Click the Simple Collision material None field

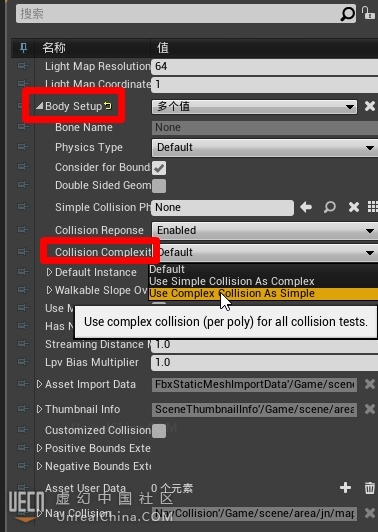click(223, 207)
